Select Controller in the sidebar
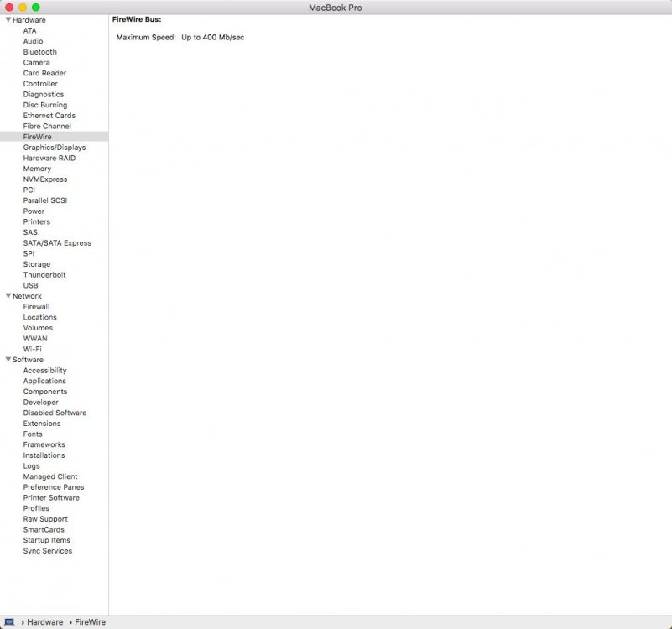 40,84
